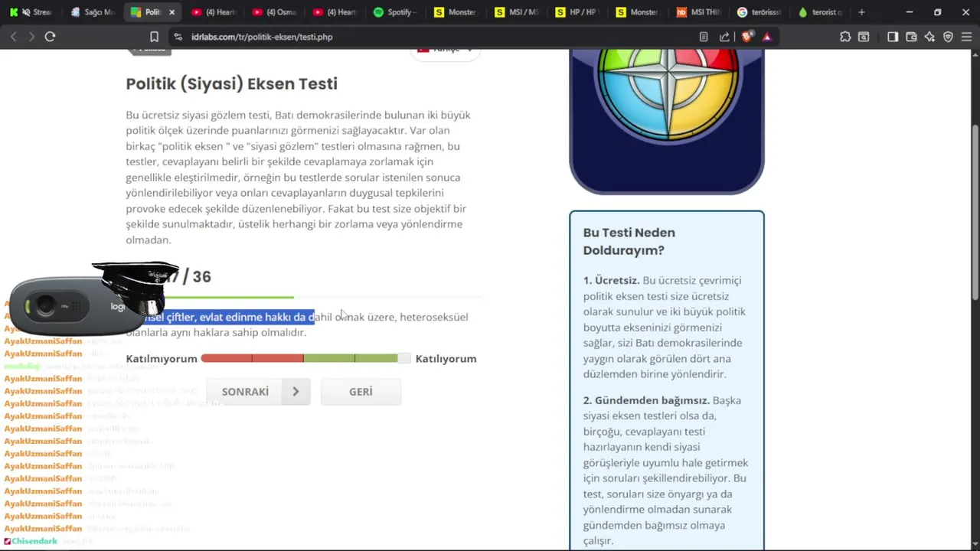The height and width of the screenshot is (551, 980).
Task: Switch to the last terorist tab
Action: click(821, 12)
